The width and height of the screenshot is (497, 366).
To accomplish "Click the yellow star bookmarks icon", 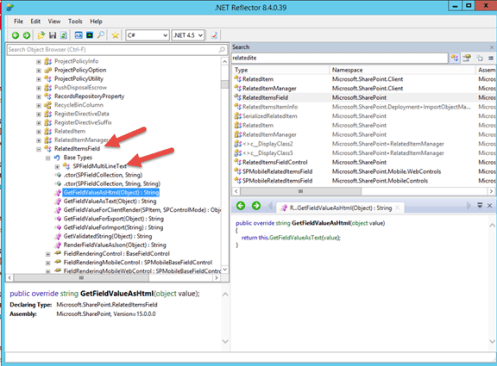I will click(115, 35).
